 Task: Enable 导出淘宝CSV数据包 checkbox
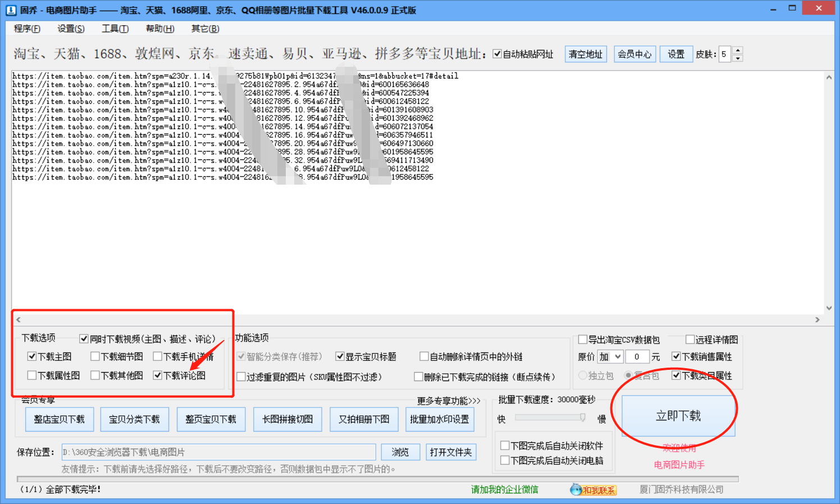tap(583, 340)
